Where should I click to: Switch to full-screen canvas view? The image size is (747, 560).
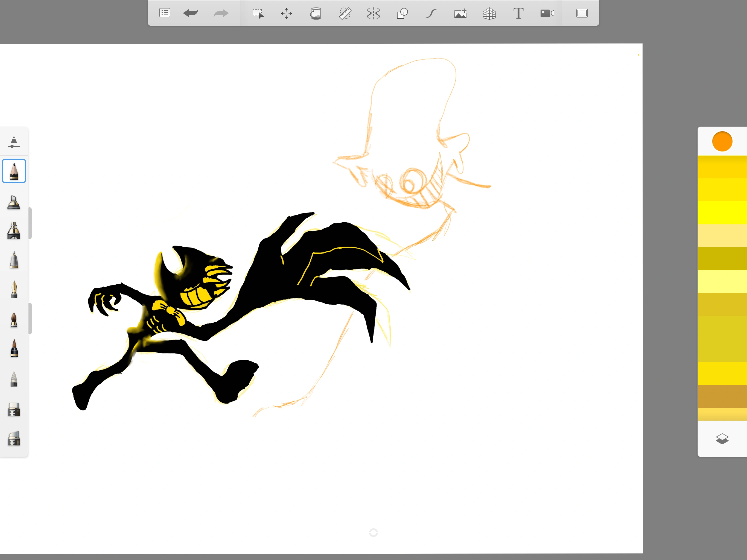(x=582, y=13)
